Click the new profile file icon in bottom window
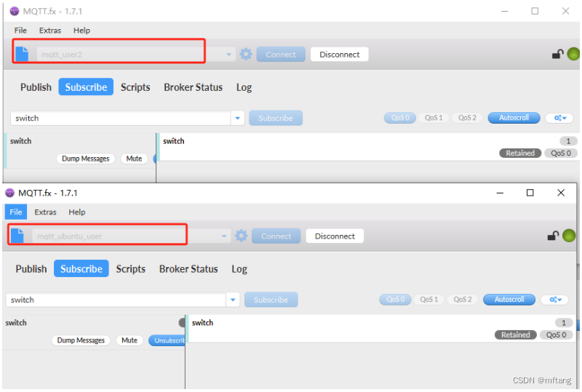The height and width of the screenshot is (392, 582). tap(17, 236)
